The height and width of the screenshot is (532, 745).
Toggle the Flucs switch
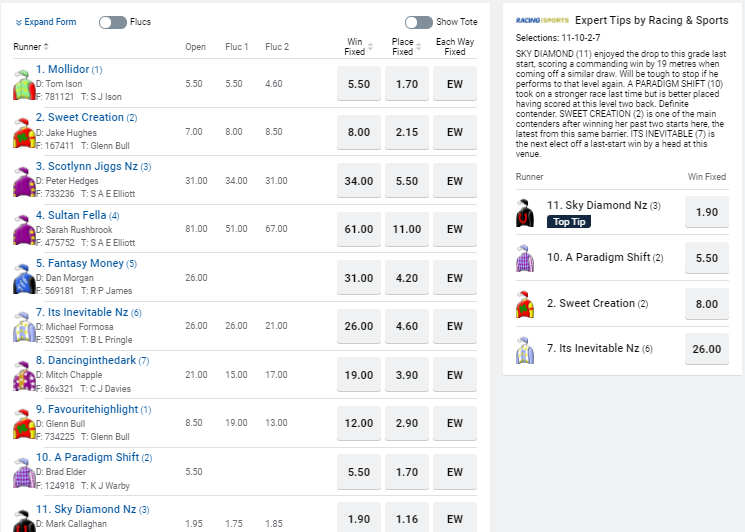click(x=113, y=22)
